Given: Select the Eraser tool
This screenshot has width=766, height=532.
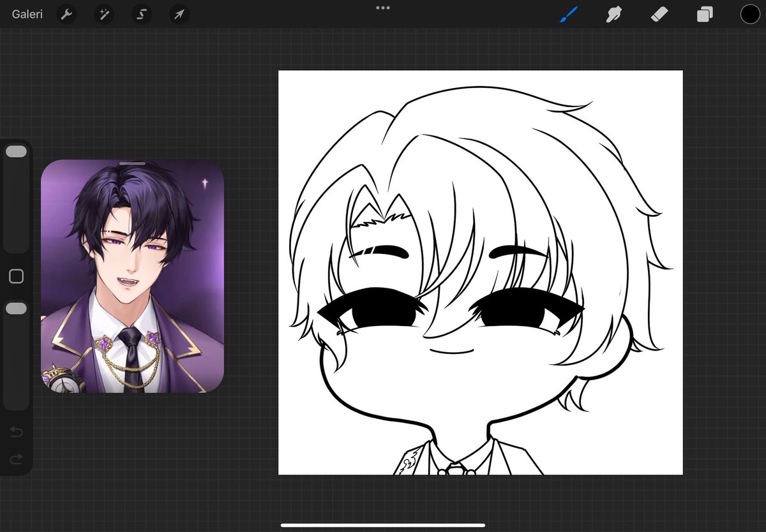Looking at the screenshot, I should coord(659,13).
